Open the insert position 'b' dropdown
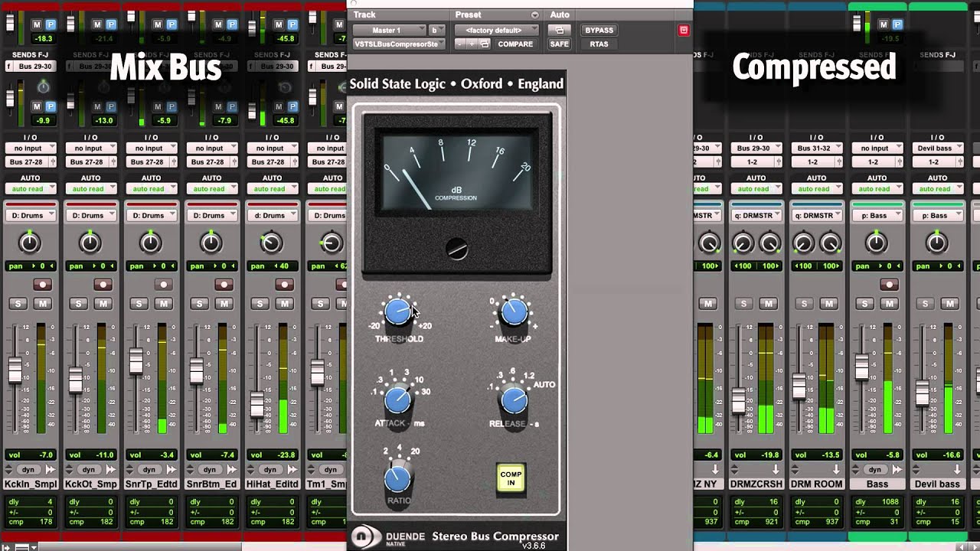This screenshot has height=551, width=980. [x=436, y=31]
